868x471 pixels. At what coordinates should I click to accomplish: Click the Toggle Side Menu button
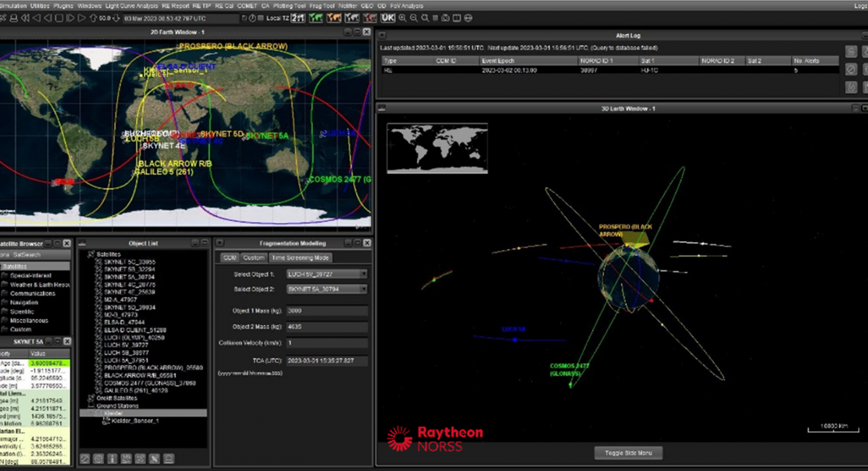(x=628, y=452)
